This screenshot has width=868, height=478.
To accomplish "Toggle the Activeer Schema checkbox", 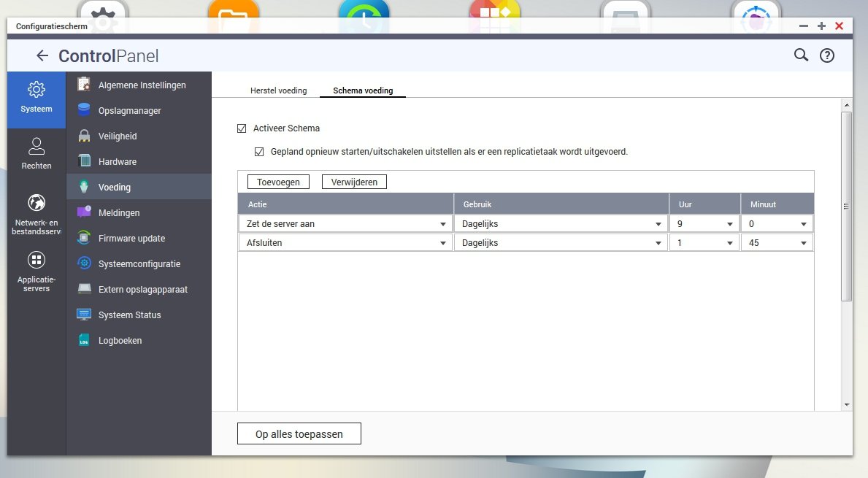I will (242, 128).
